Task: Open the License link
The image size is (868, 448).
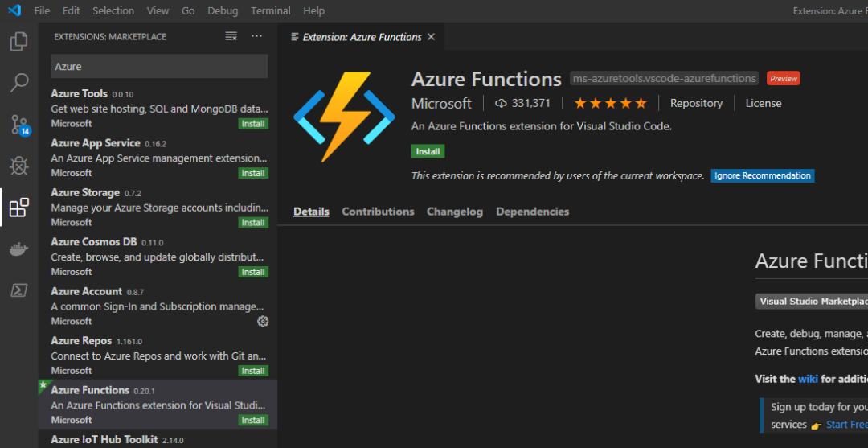Action: pyautogui.click(x=763, y=103)
